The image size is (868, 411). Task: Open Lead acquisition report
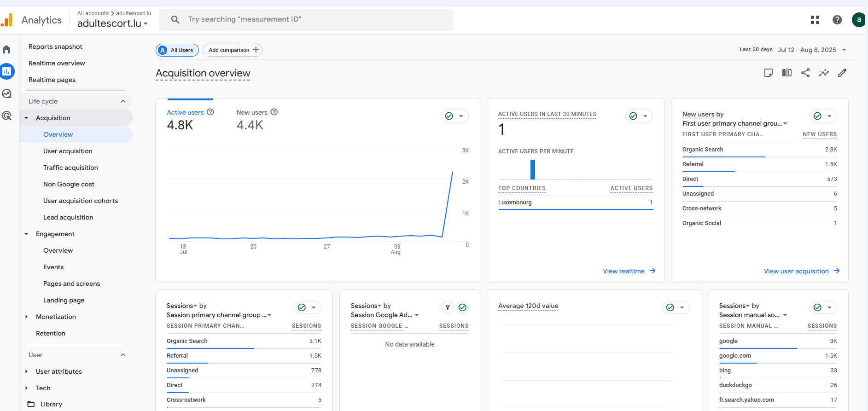click(68, 217)
